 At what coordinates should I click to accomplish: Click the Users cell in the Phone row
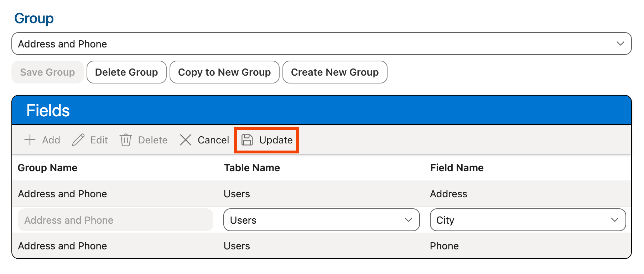(237, 246)
